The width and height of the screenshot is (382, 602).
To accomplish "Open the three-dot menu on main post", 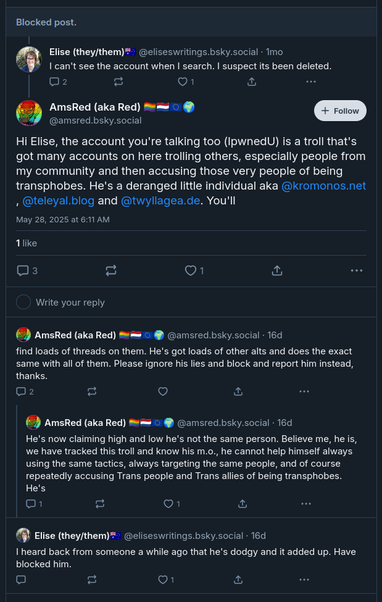I will click(356, 271).
